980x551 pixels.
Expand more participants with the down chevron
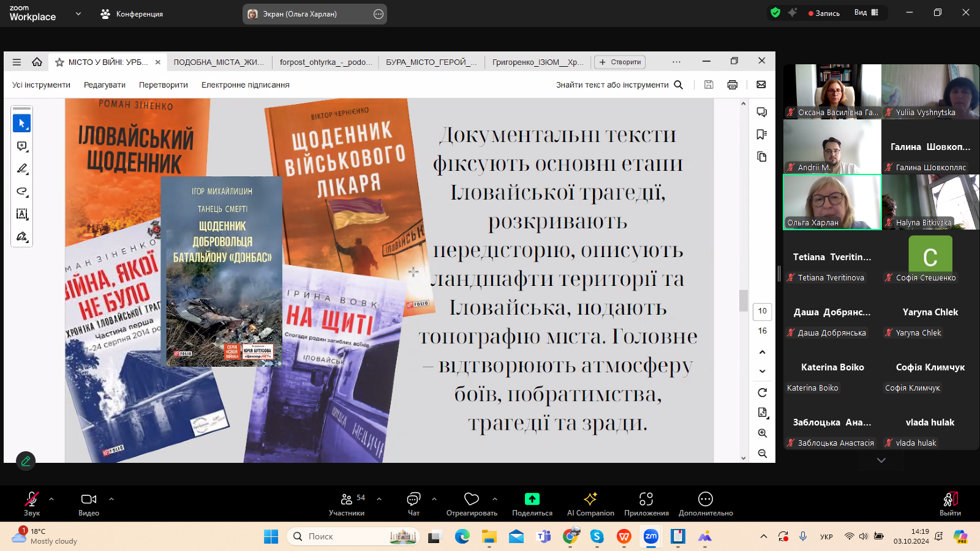point(881,460)
